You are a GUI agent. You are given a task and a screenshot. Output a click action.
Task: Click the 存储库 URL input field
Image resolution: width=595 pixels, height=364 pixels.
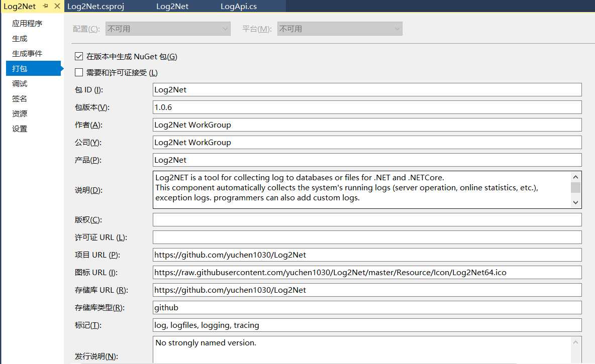(367, 290)
